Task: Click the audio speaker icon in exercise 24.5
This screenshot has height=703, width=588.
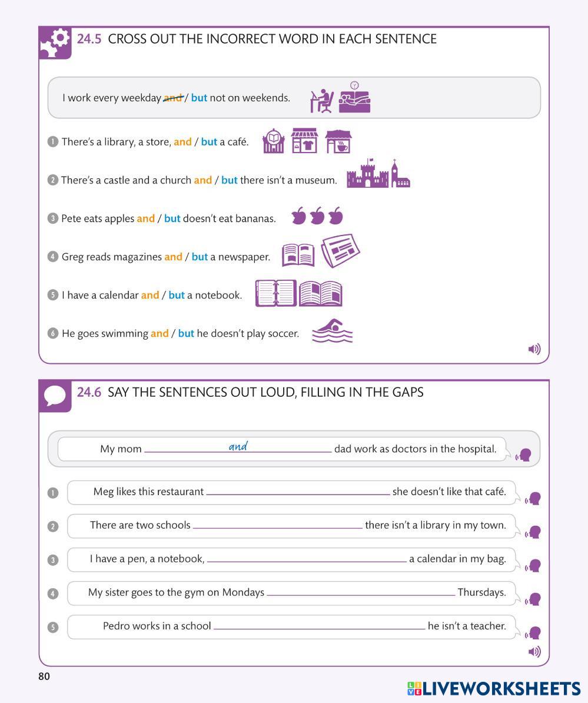Action: click(x=534, y=349)
